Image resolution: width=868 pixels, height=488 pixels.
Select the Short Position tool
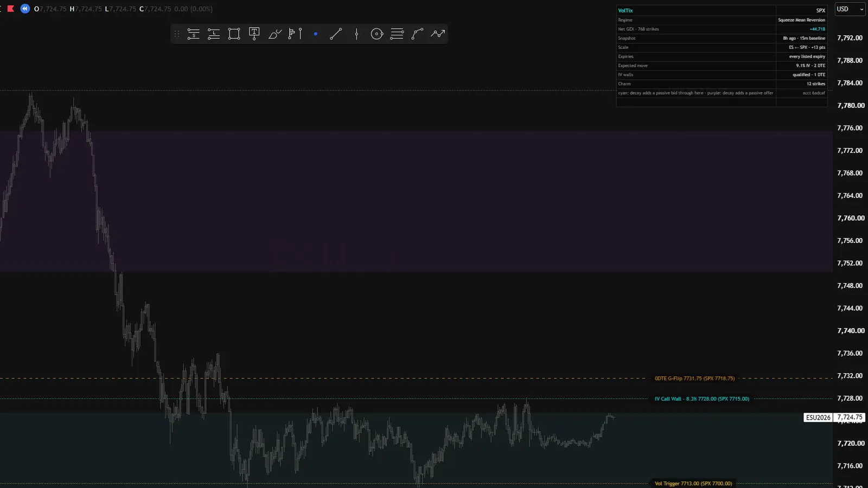coord(193,34)
